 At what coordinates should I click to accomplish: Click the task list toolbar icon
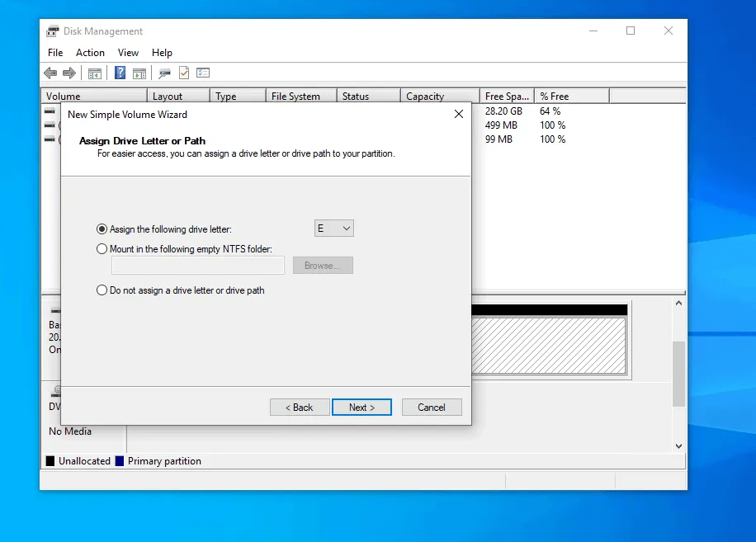[x=203, y=73]
